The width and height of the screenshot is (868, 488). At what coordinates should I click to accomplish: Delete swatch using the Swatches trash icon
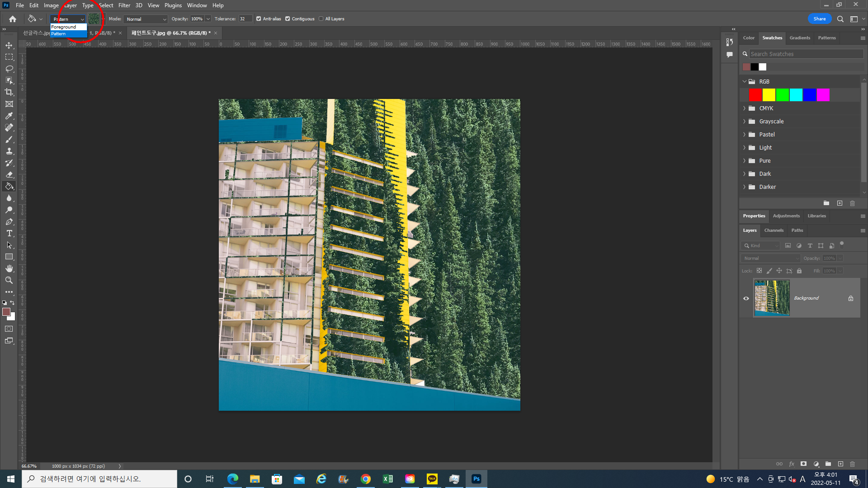pos(852,203)
